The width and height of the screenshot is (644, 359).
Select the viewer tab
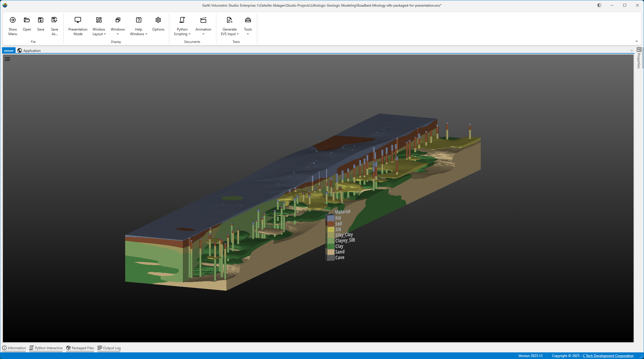(9, 51)
